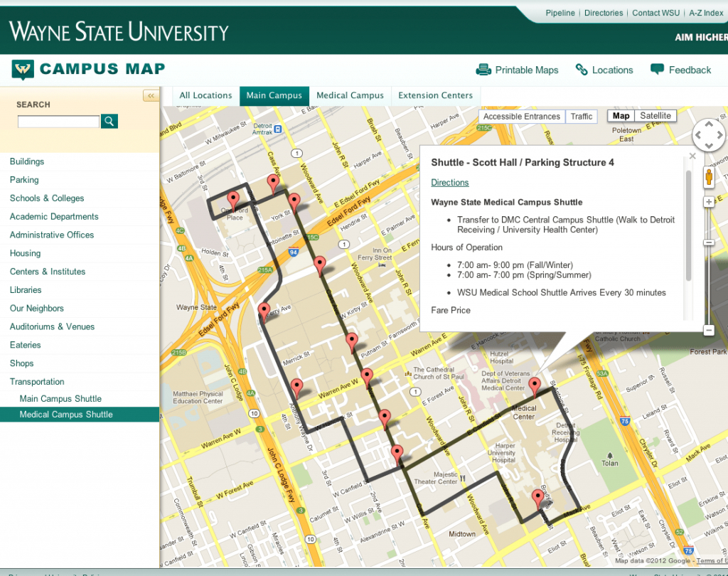
Task: Collapse the Transportation category
Action: pos(37,382)
